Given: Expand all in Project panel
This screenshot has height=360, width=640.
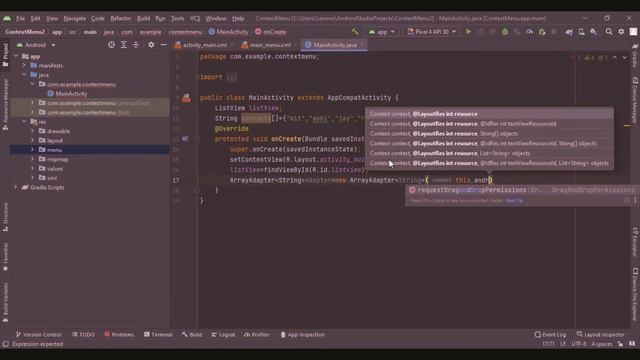Looking at the screenshot, I should (x=124, y=45).
